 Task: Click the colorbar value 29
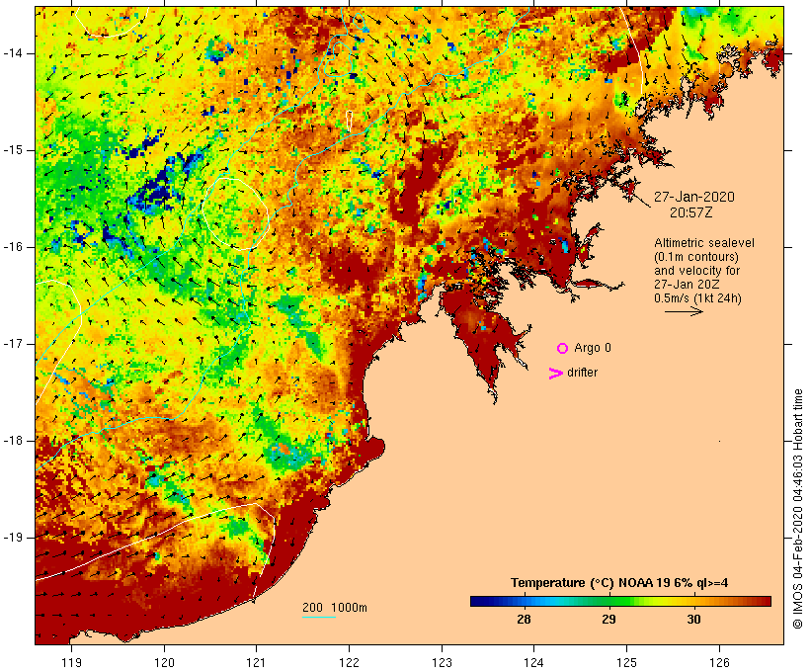click(x=609, y=620)
